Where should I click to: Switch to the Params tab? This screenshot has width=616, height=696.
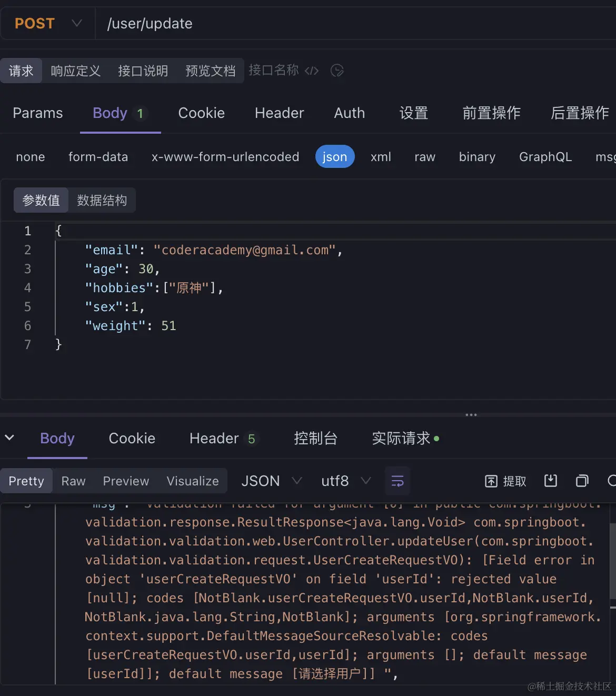pos(38,113)
